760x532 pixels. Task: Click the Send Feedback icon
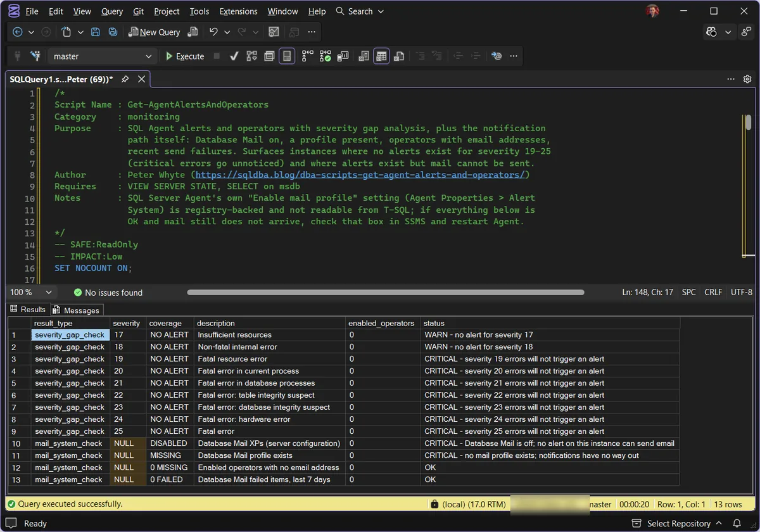745,32
